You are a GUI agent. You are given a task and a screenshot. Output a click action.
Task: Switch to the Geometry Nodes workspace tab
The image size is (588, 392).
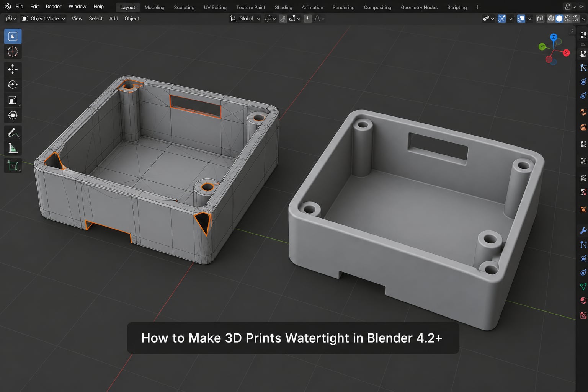pos(419,7)
